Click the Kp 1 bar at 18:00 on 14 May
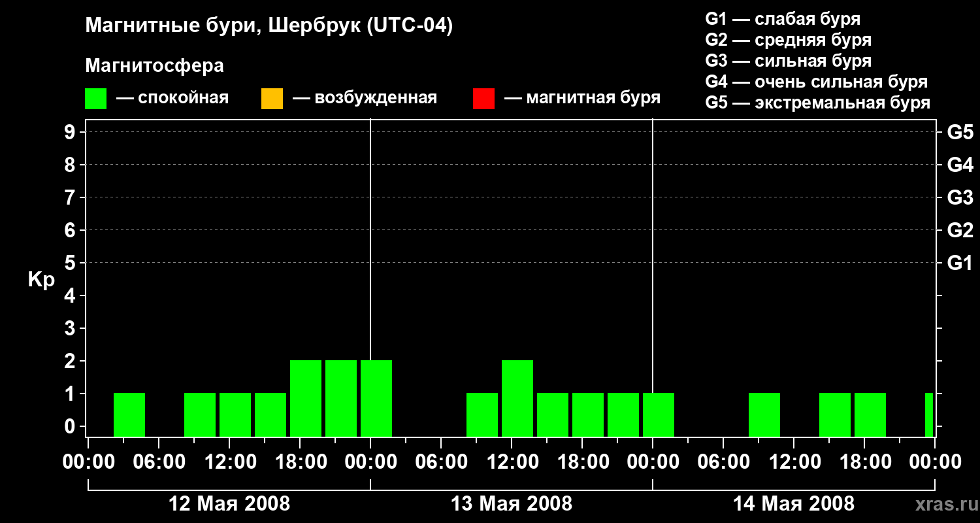Image resolution: width=980 pixels, height=523 pixels. pos(870,414)
